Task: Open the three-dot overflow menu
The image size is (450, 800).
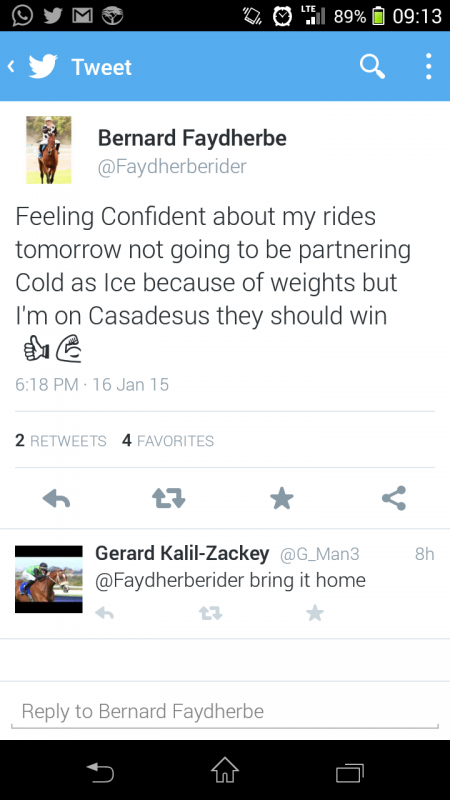Action: coord(429,67)
